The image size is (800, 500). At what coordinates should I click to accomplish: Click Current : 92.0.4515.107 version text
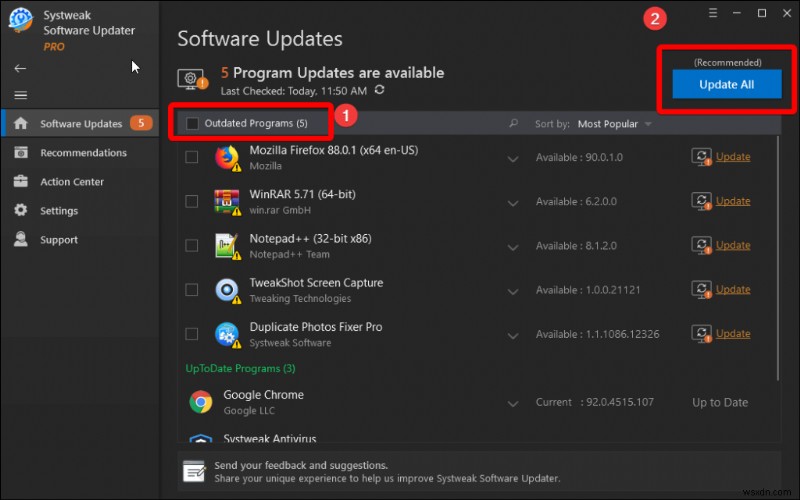click(594, 402)
